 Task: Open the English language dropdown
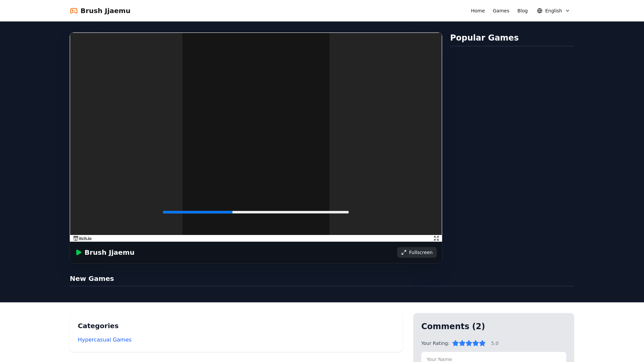point(553,11)
